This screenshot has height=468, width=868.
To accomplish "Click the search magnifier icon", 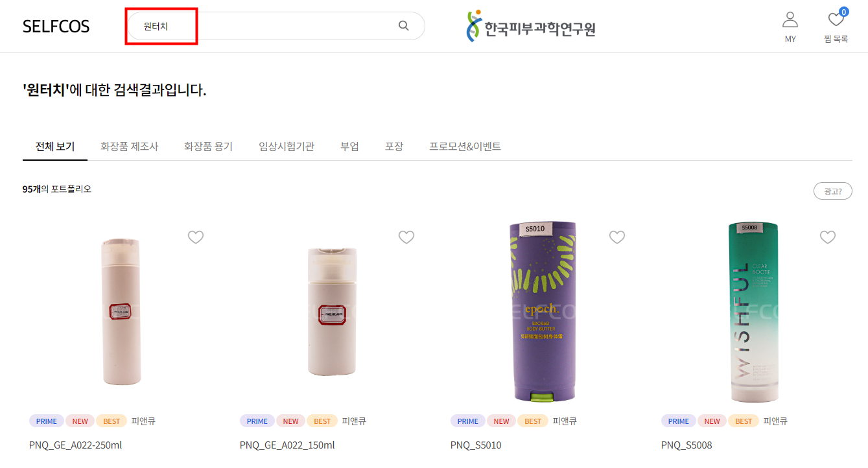I will pyautogui.click(x=403, y=26).
